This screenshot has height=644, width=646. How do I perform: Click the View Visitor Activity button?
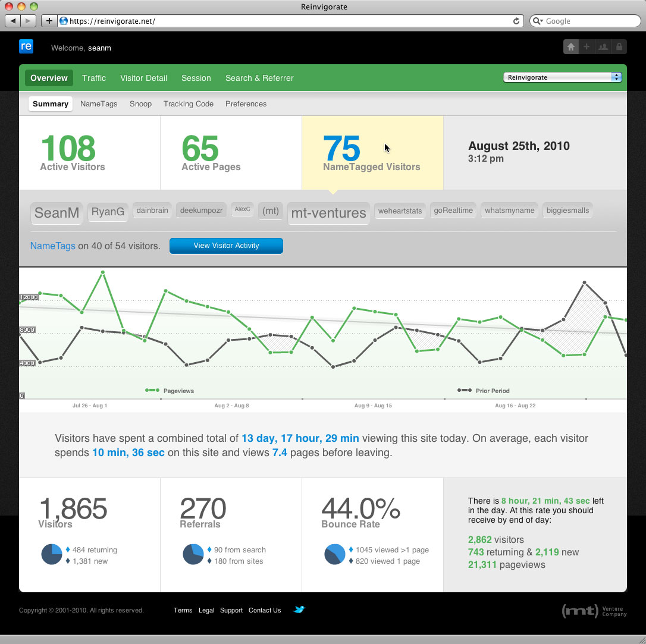(x=226, y=246)
